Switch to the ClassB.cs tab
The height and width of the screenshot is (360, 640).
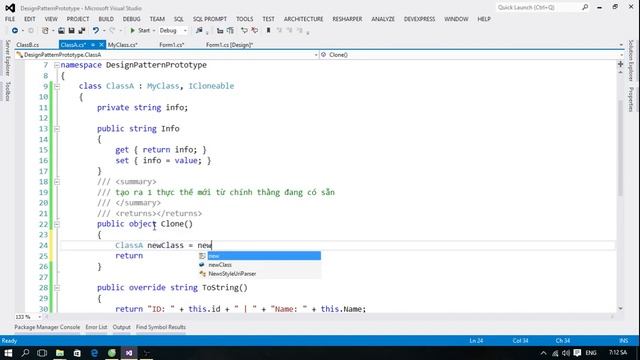27,45
